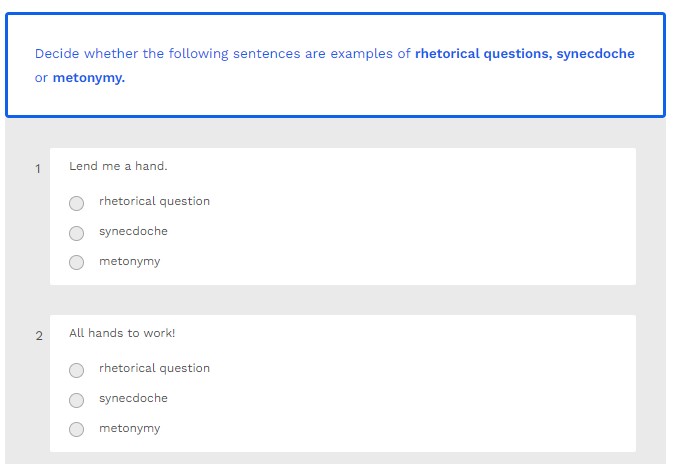This screenshot has width=675, height=464.
Task: Click the question number 1
Action: pos(38,169)
